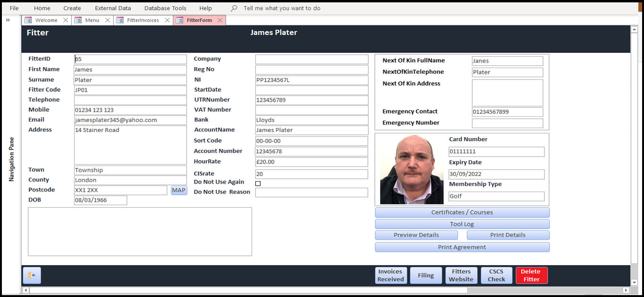Image resolution: width=644 pixels, height=297 pixels.
Task: Open Certificates / Courses
Action: (x=462, y=212)
